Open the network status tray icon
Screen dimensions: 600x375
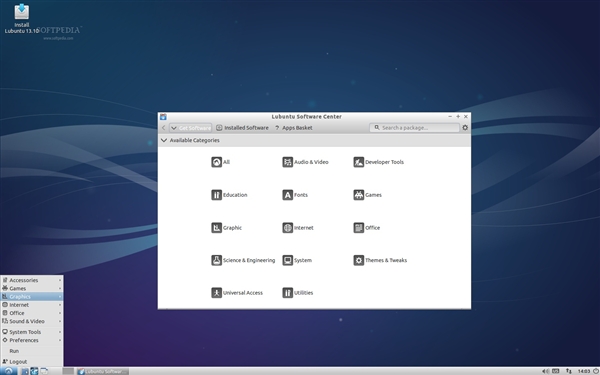(569, 371)
